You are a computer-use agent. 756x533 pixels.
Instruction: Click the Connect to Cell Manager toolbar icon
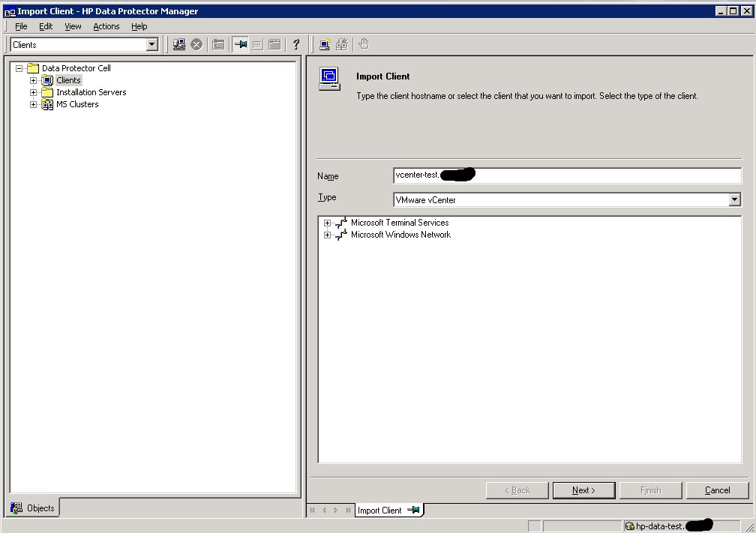click(x=178, y=44)
